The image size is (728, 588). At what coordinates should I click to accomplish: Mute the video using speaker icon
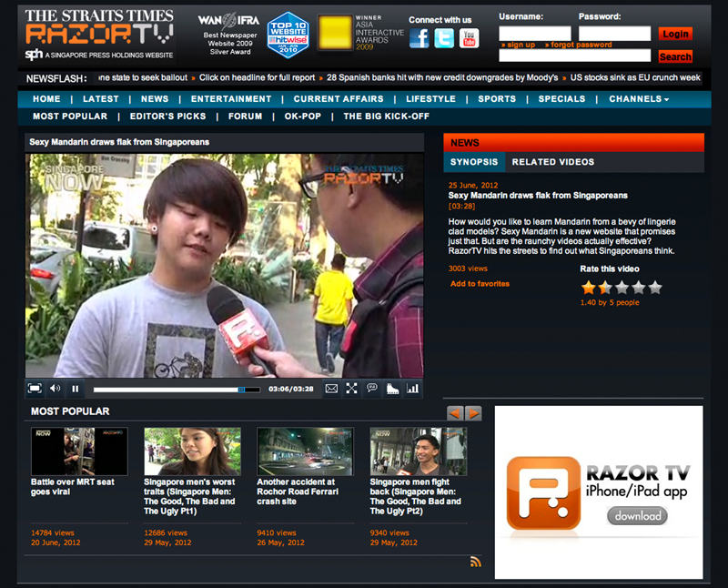(55, 389)
